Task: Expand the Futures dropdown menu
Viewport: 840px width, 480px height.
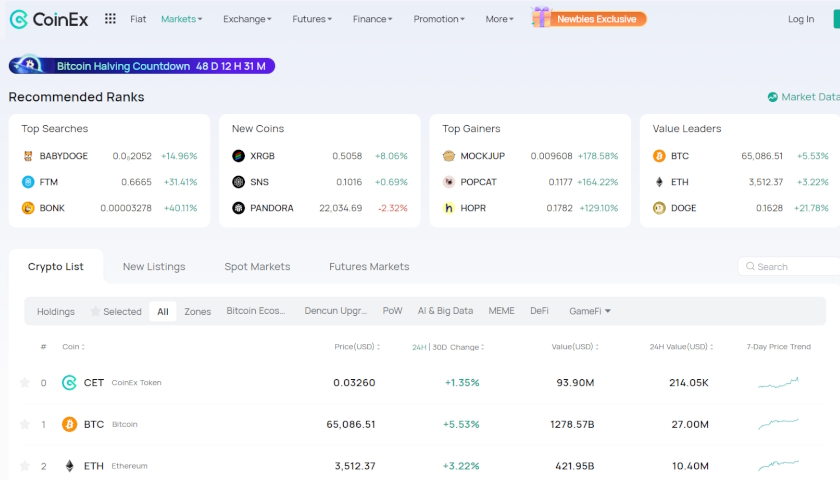Action: tap(312, 19)
